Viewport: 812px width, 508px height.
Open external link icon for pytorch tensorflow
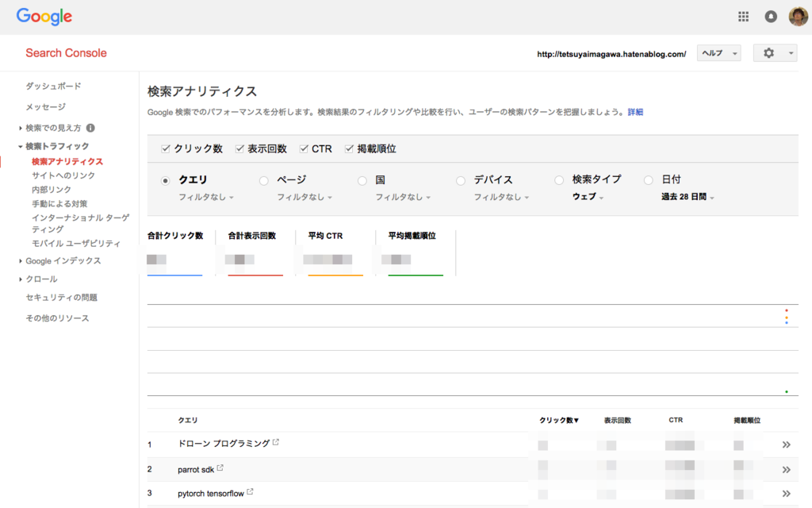coord(250,491)
